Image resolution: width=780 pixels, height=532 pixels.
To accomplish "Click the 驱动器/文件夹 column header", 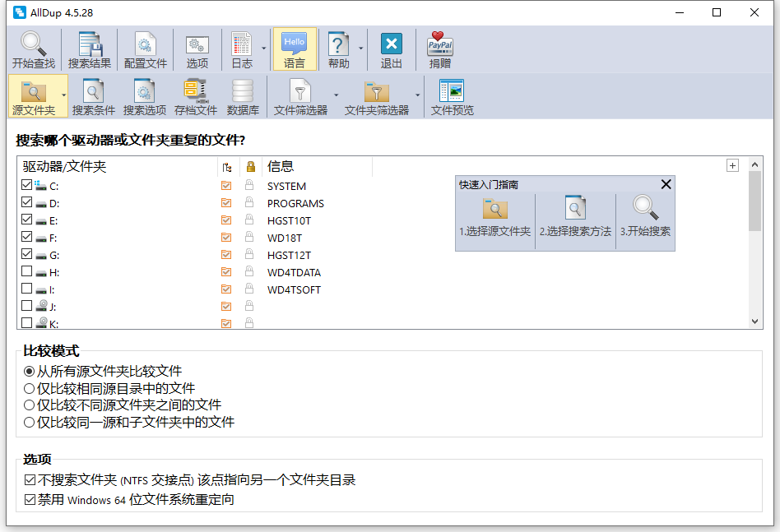I will click(x=118, y=167).
